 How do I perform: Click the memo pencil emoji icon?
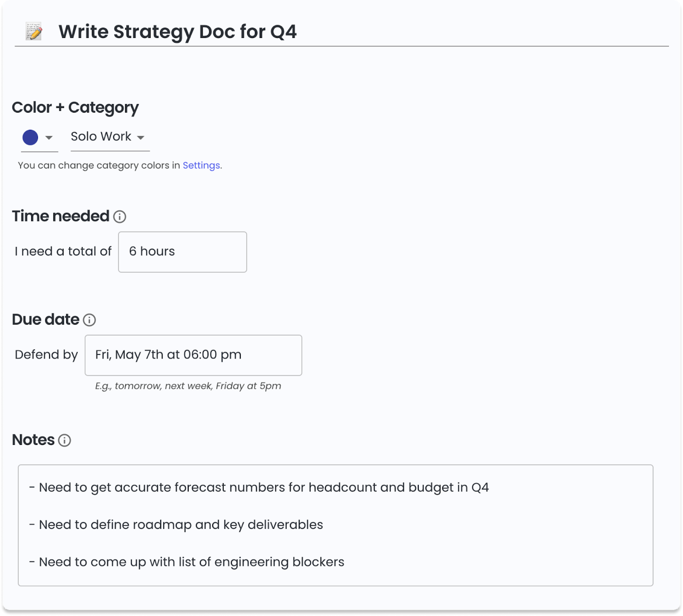pyautogui.click(x=34, y=32)
